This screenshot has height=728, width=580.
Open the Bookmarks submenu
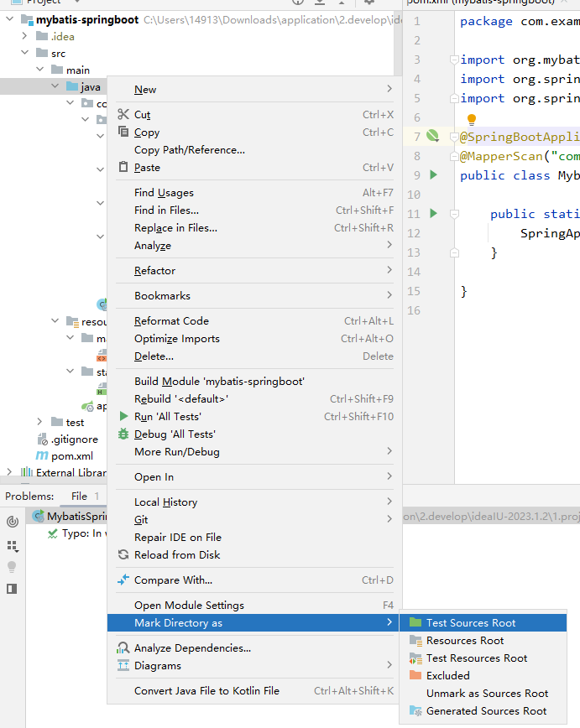click(254, 295)
